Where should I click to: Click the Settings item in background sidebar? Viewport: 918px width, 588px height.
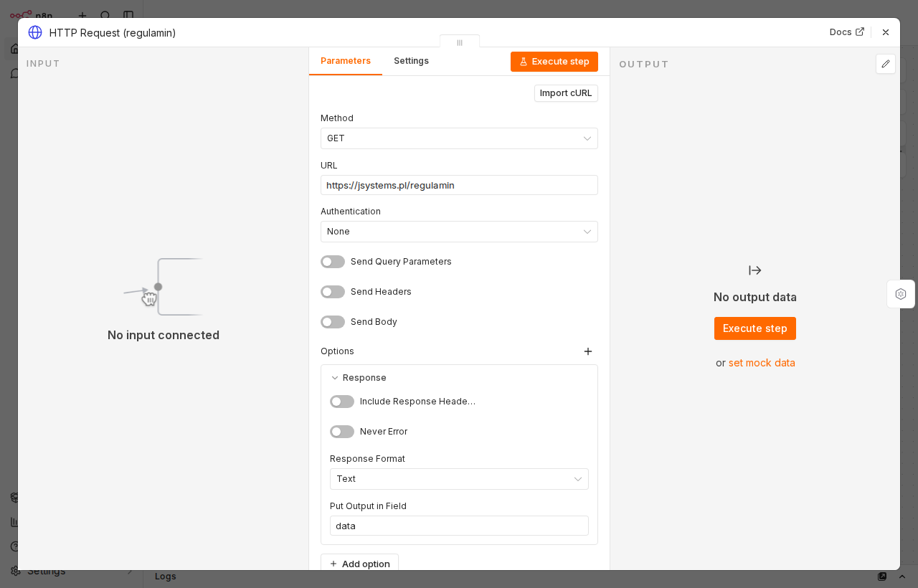47,572
